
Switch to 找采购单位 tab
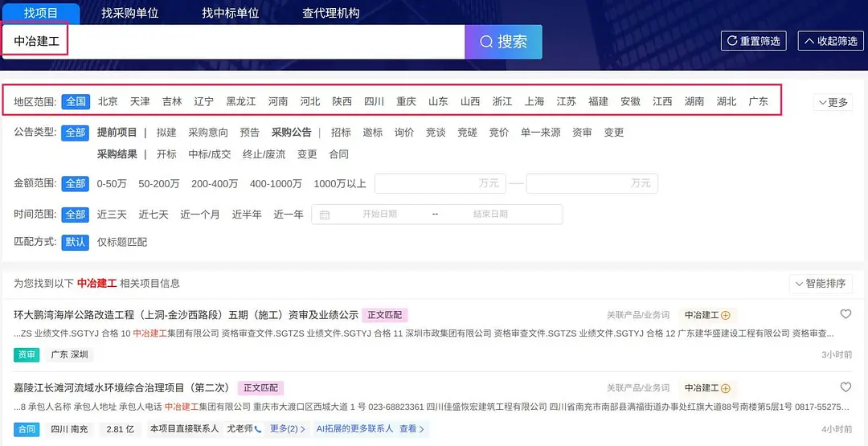[x=130, y=14]
